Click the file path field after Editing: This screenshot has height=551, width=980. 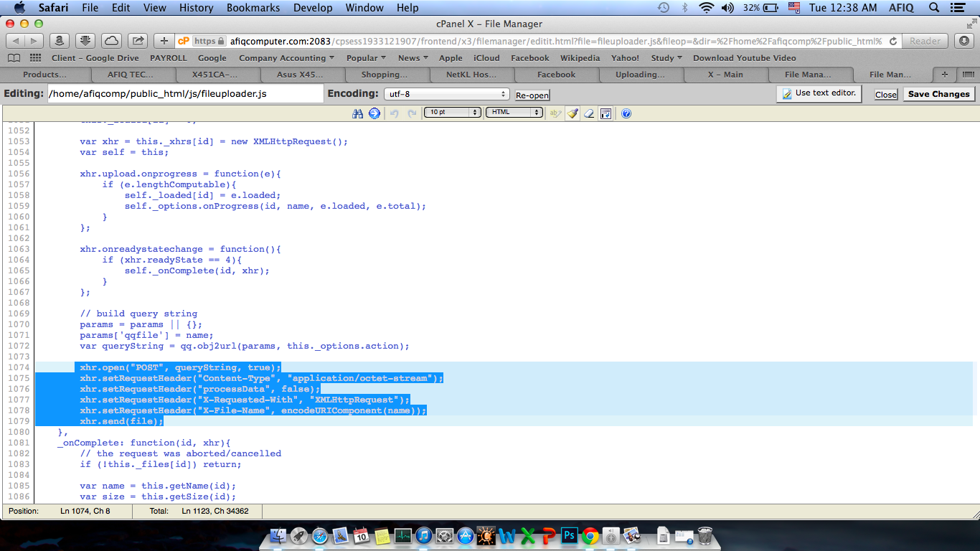pos(185,93)
